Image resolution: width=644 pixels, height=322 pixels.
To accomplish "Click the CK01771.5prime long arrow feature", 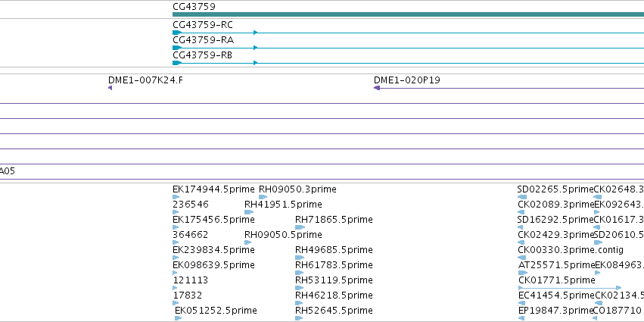I will coord(570,288).
